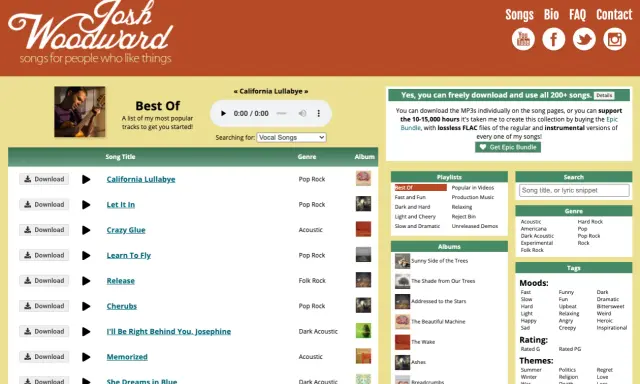Download the Memorized song
The height and width of the screenshot is (384, 640).
(44, 357)
